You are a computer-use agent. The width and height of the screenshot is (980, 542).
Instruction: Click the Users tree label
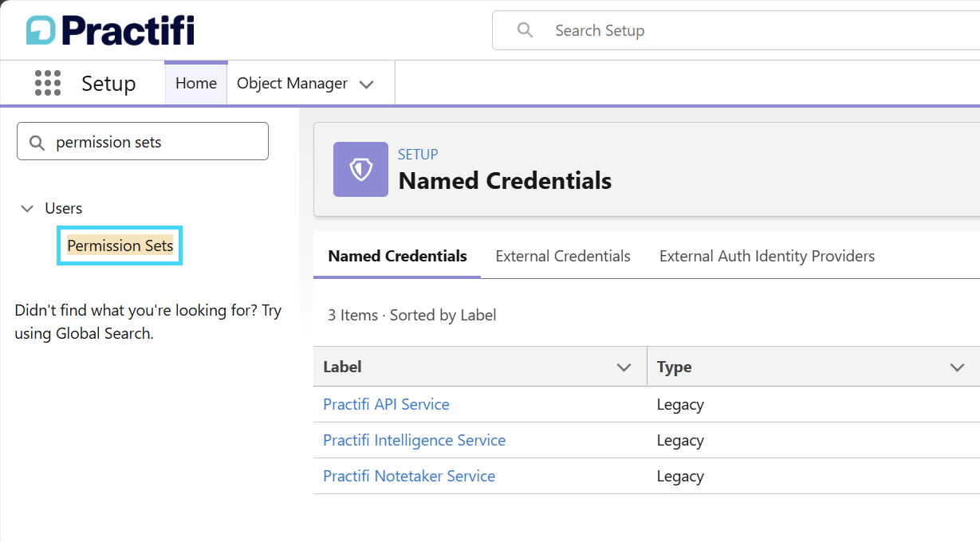(64, 208)
